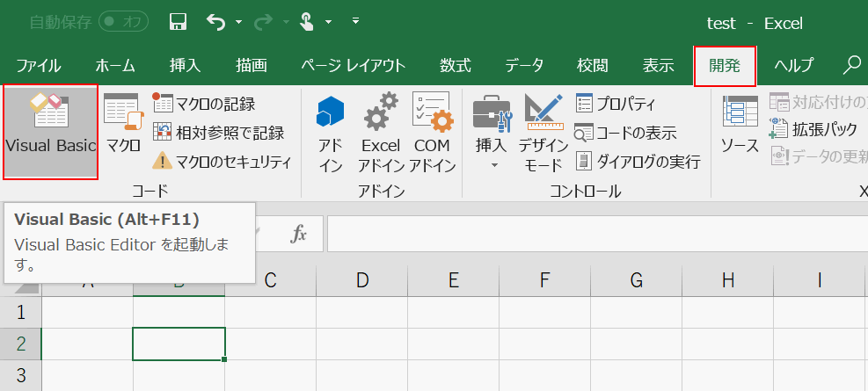Switch to the データ (Data) tab
868x391 pixels.
[524, 66]
